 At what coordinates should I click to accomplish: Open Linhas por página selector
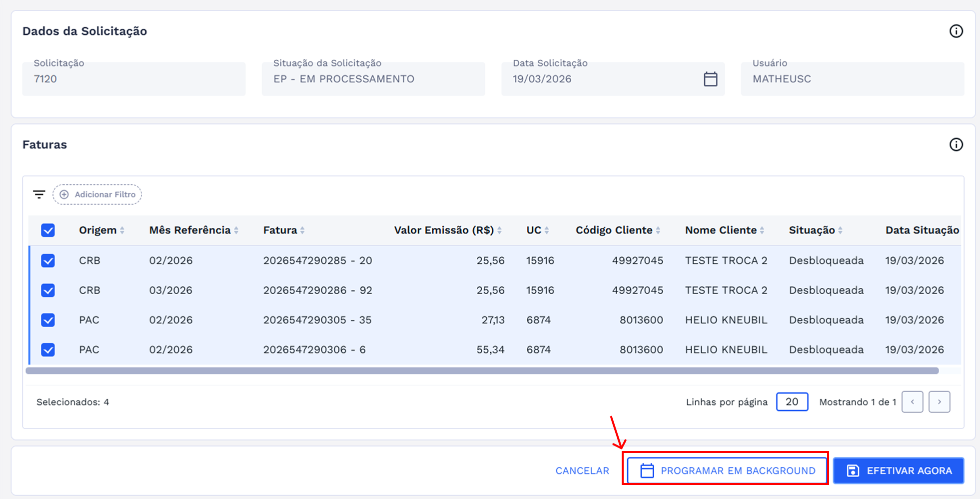792,402
